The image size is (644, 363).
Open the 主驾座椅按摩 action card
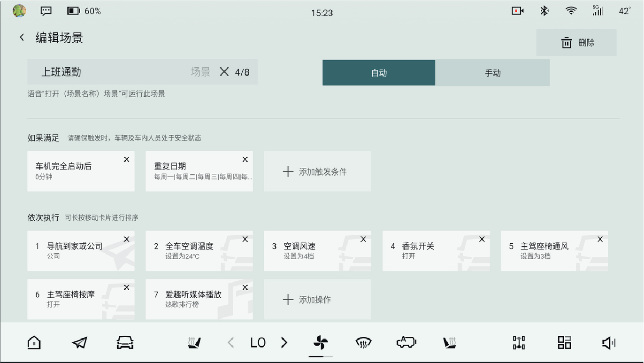[x=81, y=300]
